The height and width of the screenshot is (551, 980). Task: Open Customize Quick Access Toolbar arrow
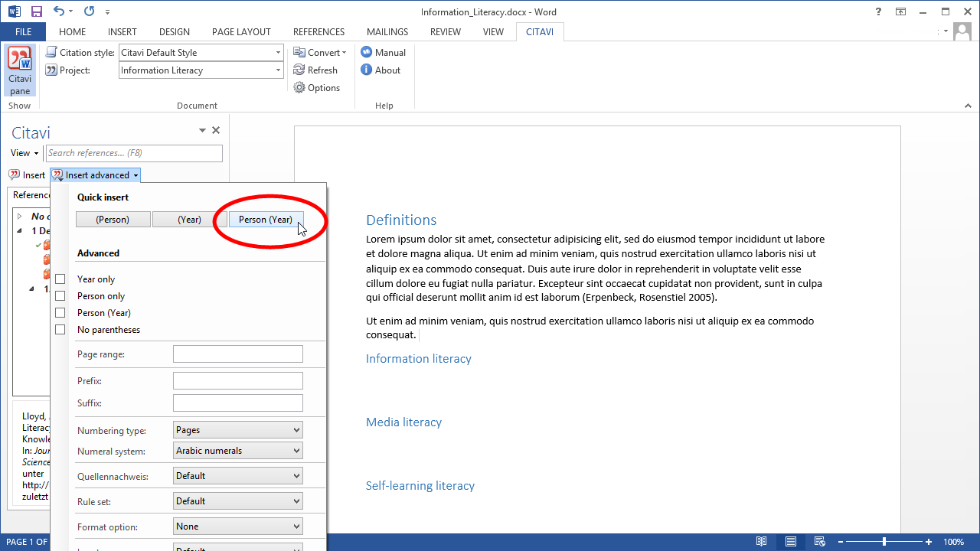tap(107, 12)
